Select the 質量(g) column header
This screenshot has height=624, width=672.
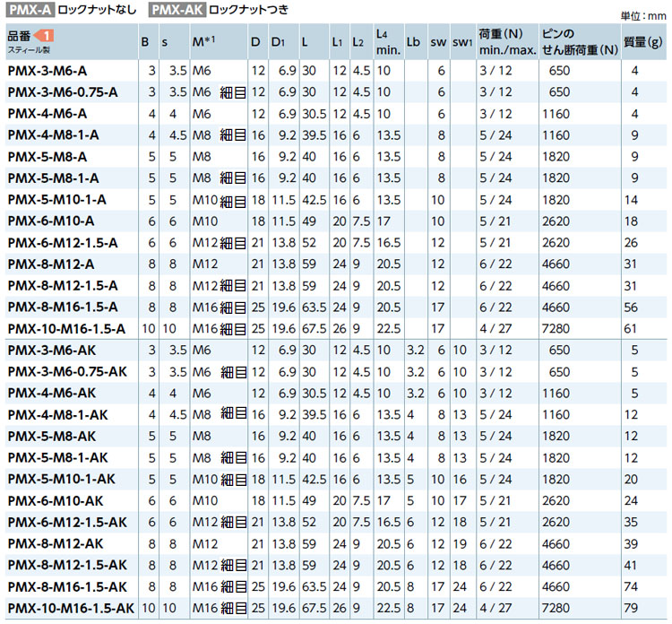coord(642,42)
